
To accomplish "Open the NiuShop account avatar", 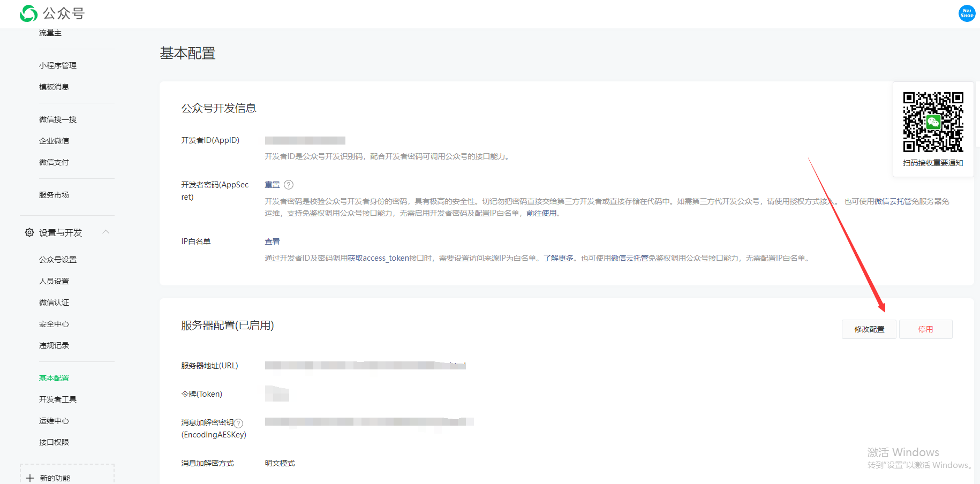I will tap(967, 13).
